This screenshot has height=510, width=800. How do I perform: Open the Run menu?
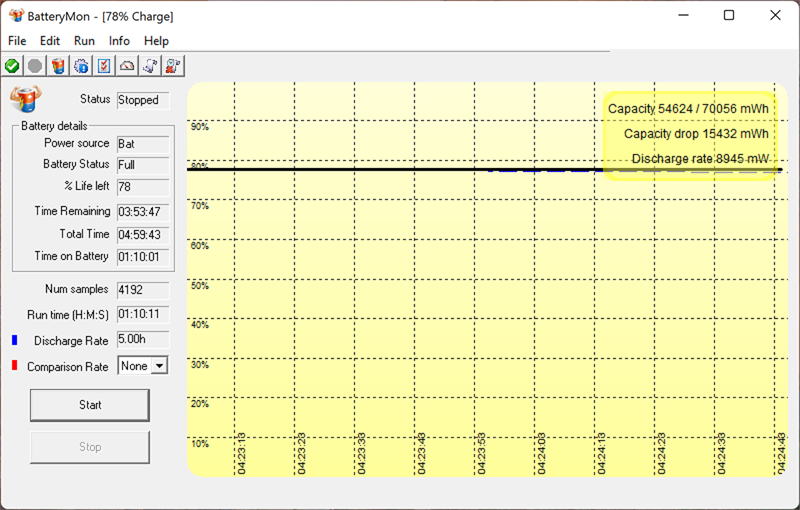(x=84, y=41)
